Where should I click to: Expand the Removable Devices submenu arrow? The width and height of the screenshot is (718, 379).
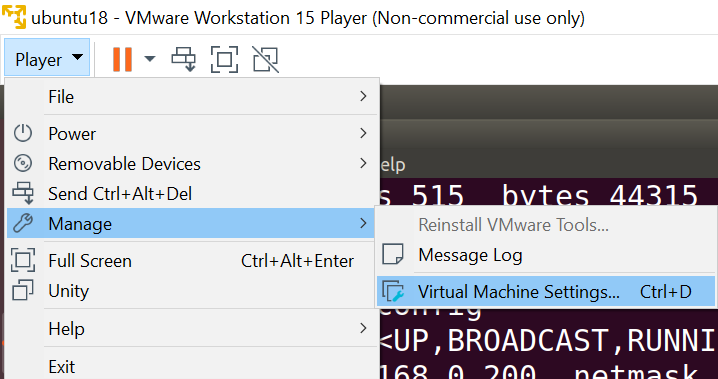[x=364, y=163]
